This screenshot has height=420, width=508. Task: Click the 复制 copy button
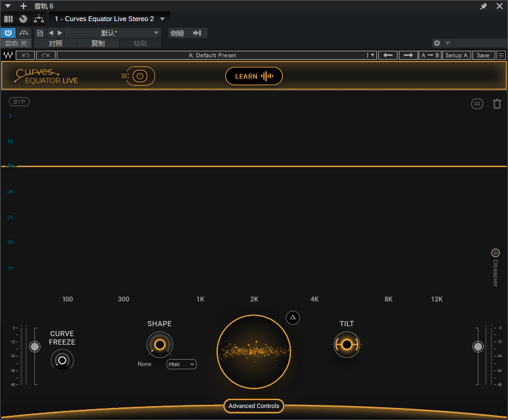(x=98, y=43)
